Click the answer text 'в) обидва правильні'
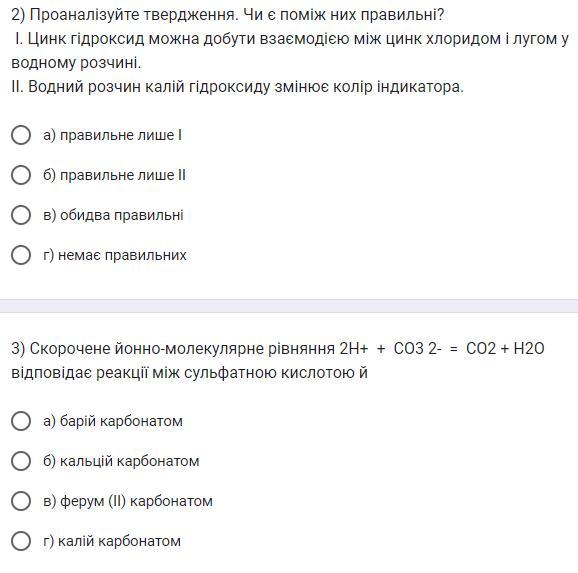The image size is (578, 573). click(113, 215)
